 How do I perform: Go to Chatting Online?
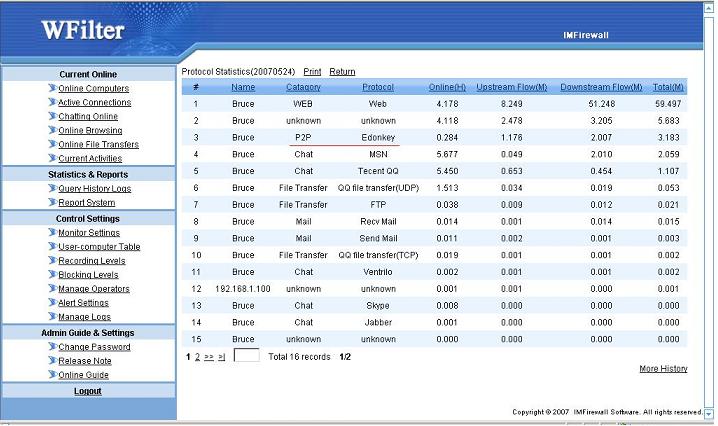pyautogui.click(x=88, y=116)
